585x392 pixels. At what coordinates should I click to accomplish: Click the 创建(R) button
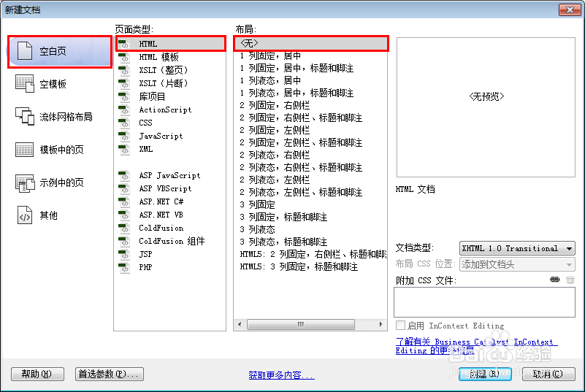485,374
